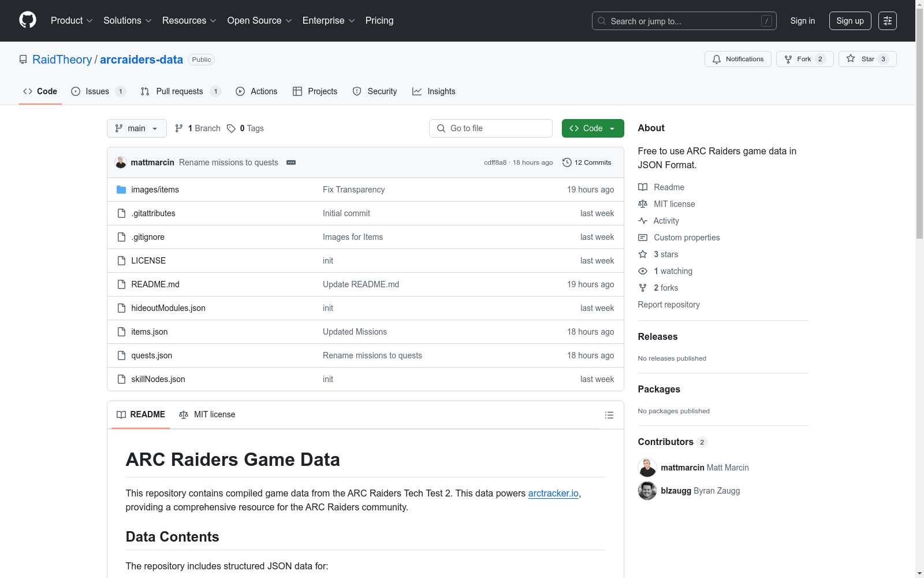Viewport: 924px width, 578px height.
Task: Open the command palette menu icon
Action: [x=888, y=21]
